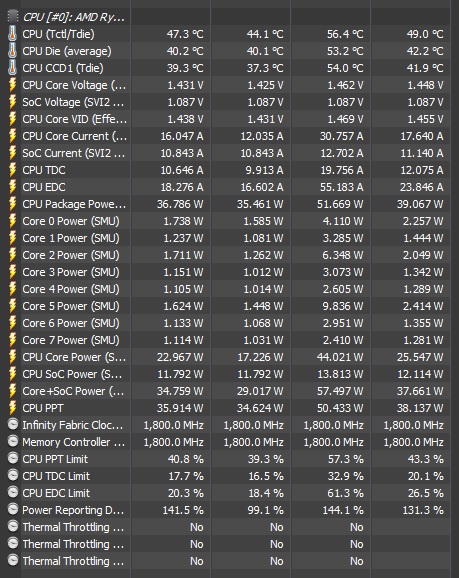Select the CPU Die (average) sensor label
This screenshot has width=459, height=578.
pos(67,51)
